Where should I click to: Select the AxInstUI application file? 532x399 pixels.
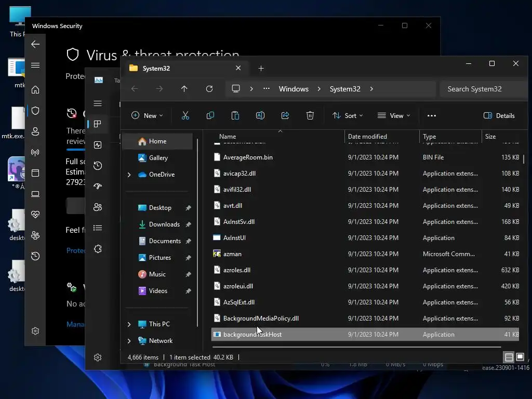365,238
